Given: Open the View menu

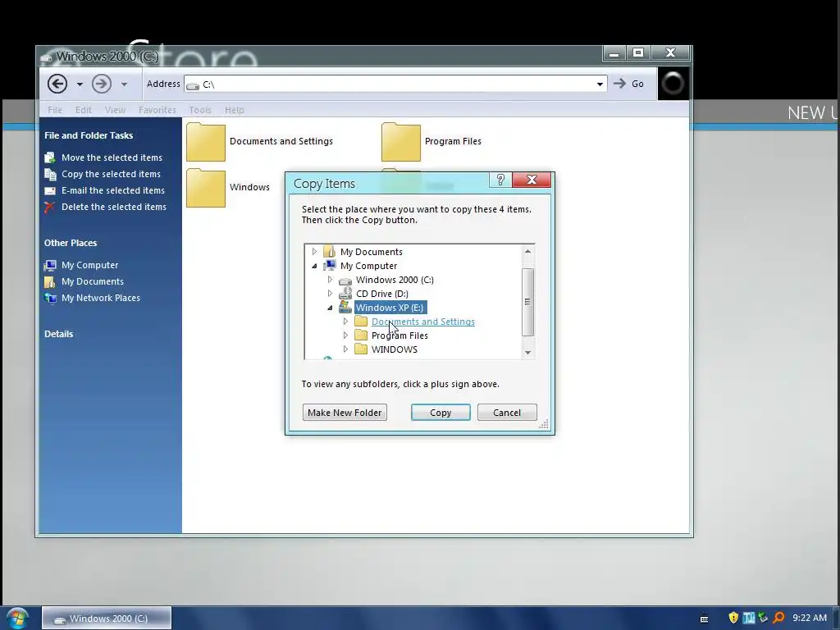Looking at the screenshot, I should click(115, 110).
